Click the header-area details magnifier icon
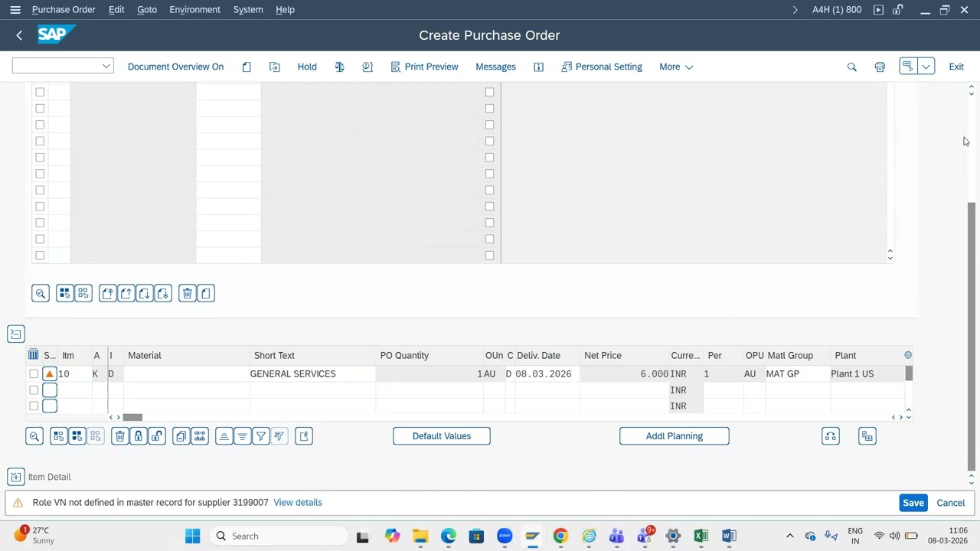 point(41,294)
